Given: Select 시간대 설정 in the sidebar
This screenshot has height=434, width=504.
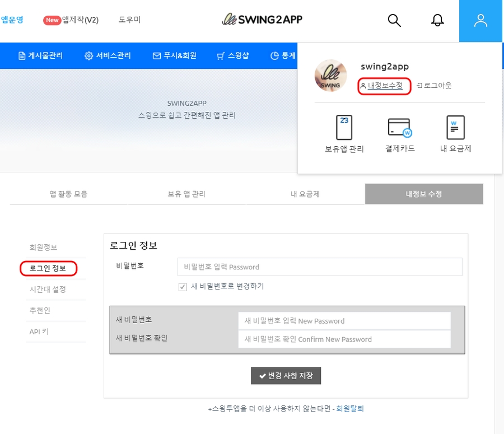Looking at the screenshot, I should tap(48, 290).
